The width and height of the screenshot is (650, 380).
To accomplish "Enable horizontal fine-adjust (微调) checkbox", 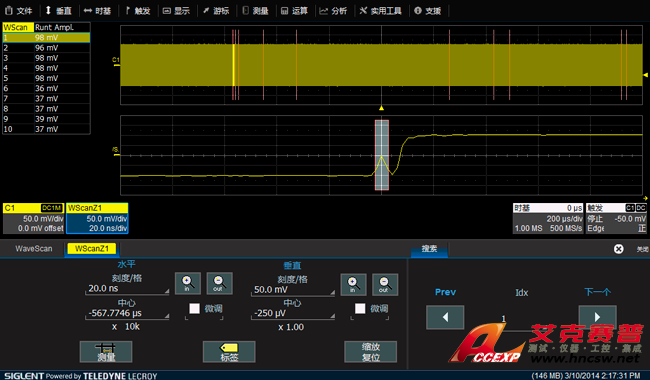I will click(x=194, y=308).
